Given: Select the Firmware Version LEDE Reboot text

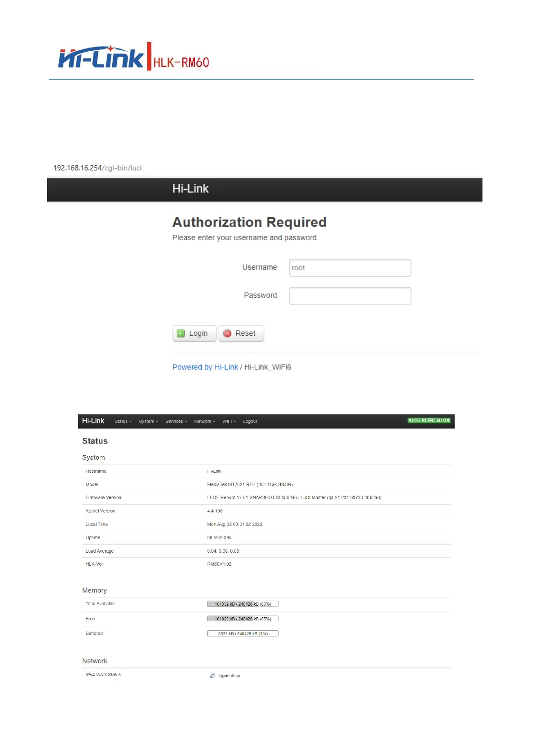Looking at the screenshot, I should (x=294, y=498).
